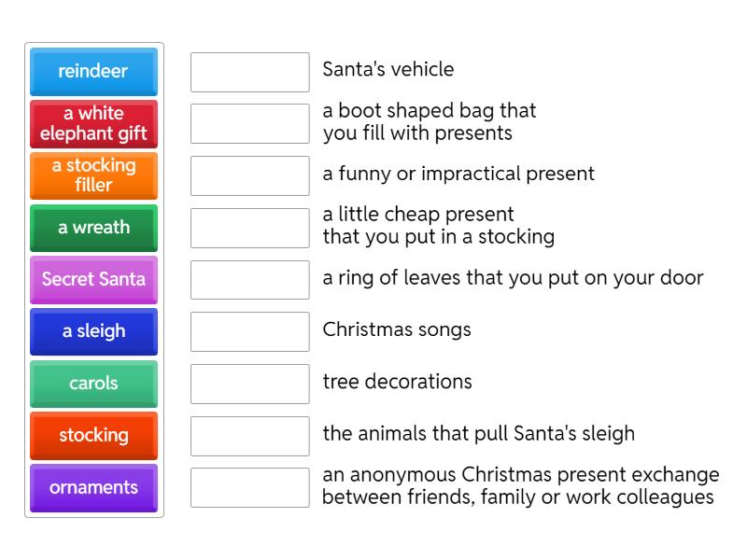Click the Santa's vehicle definition text
The width and height of the screenshot is (747, 560).
(x=388, y=70)
